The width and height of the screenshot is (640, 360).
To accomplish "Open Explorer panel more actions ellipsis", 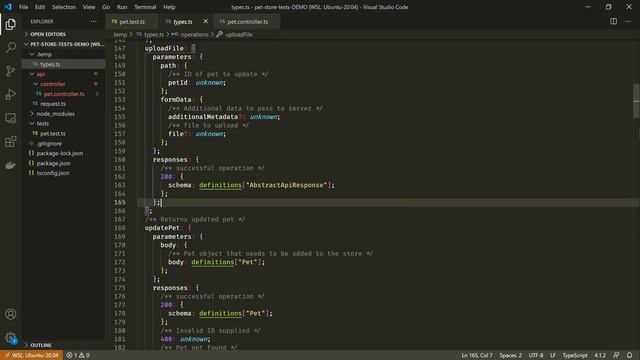I will pyautogui.click(x=93, y=21).
